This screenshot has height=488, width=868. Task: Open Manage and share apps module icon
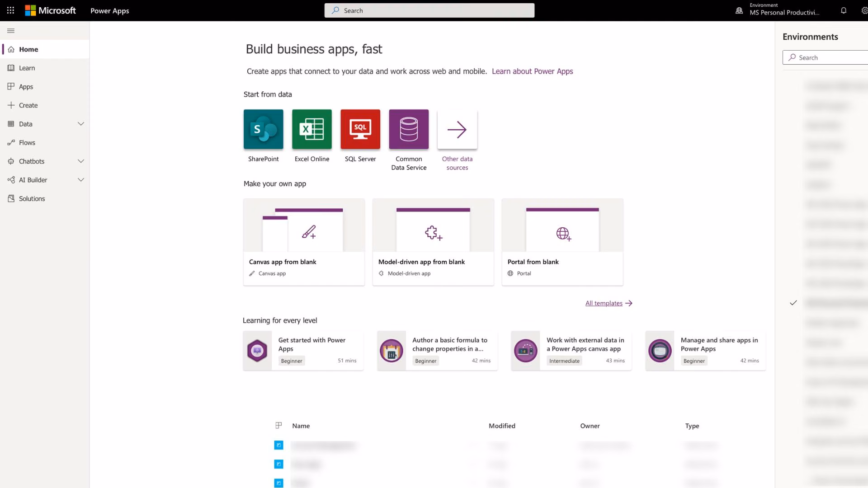click(660, 350)
